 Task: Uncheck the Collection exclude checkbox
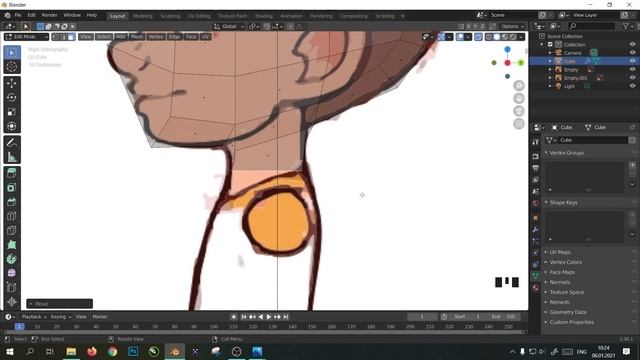(x=550, y=44)
